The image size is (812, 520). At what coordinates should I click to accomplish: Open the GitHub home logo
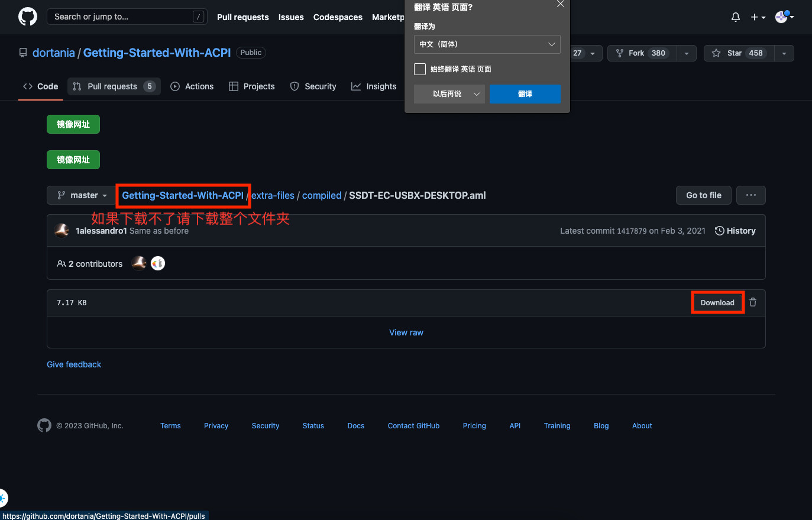click(28, 17)
